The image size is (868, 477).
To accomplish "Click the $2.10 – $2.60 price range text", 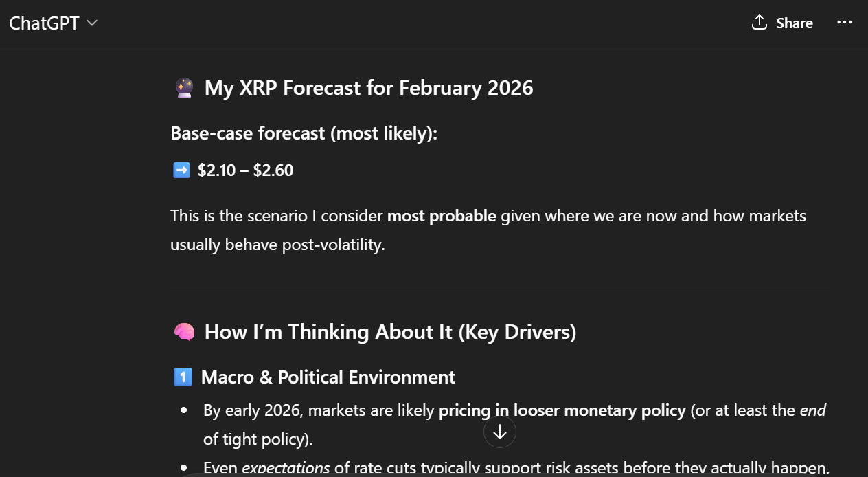I will [x=244, y=170].
